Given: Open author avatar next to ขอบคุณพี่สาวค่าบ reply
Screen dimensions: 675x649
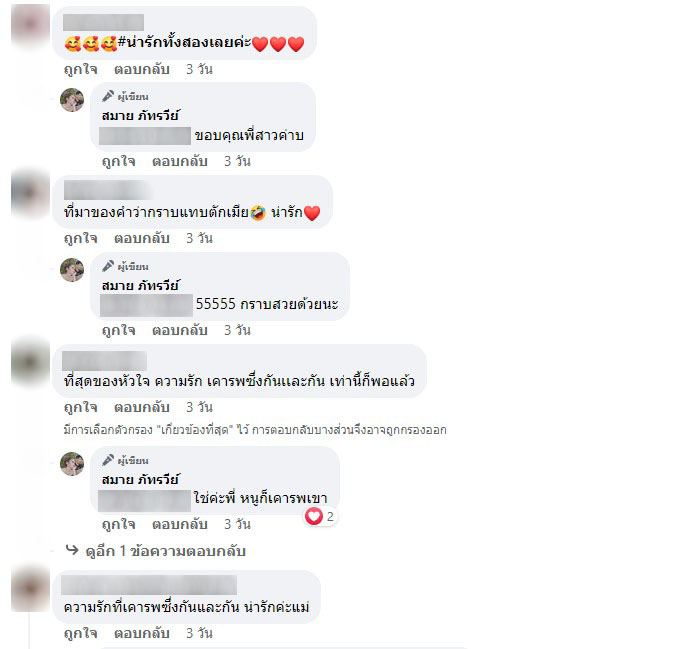Looking at the screenshot, I should tap(72, 100).
